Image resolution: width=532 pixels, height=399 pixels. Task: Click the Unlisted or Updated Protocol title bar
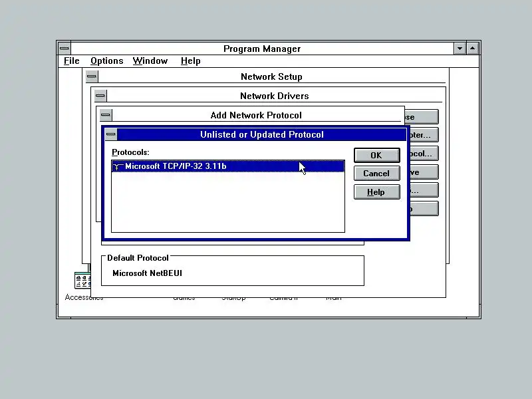click(261, 134)
